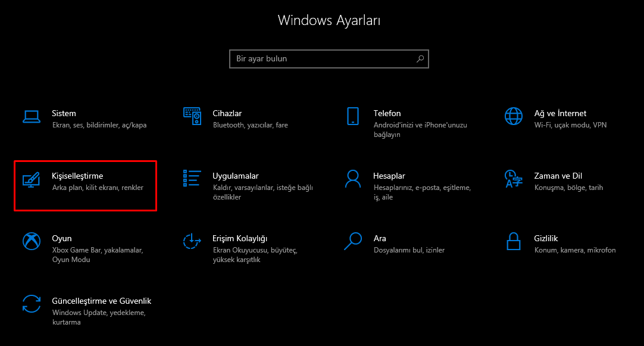Open the Uygulamalar list icon

(x=192, y=179)
